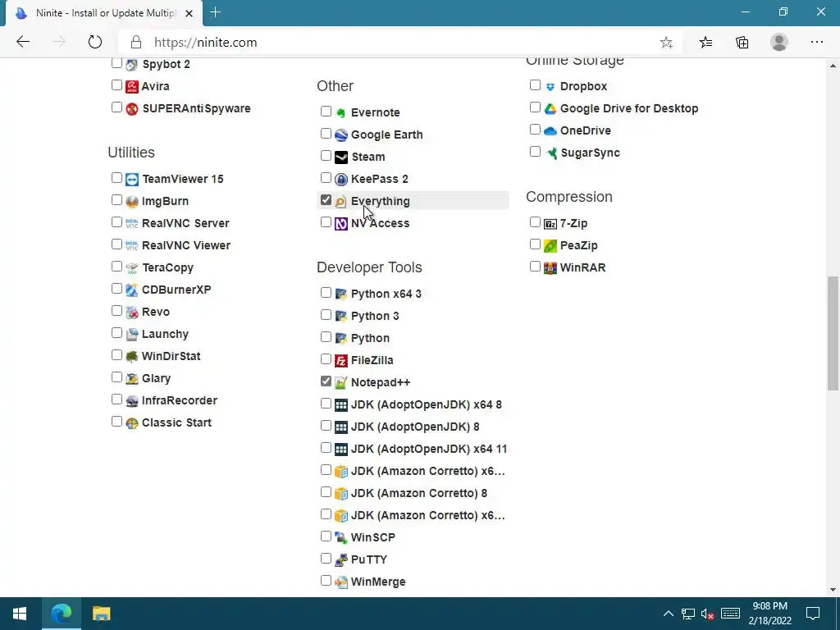The width and height of the screenshot is (840, 630).
Task: Click the Google Drive triangle icon
Action: (550, 109)
